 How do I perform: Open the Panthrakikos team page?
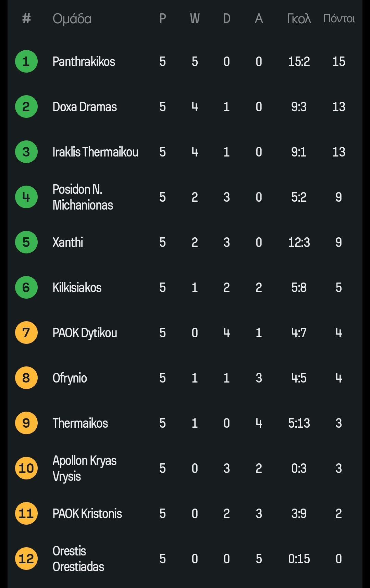(x=84, y=62)
